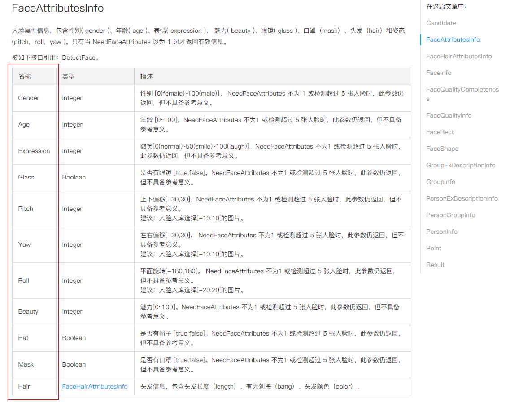Go to FaceRect section
Screen dimensions: 532x402
(x=440, y=132)
